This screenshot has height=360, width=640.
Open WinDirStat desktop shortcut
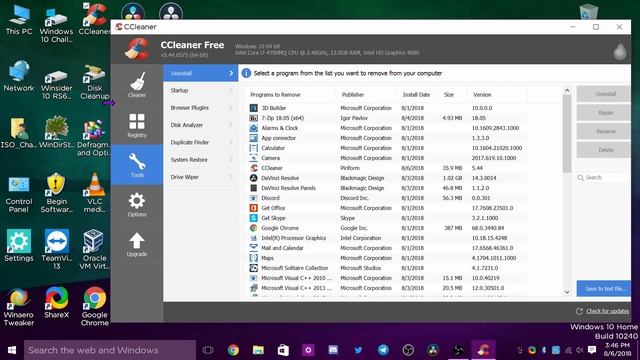[x=56, y=132]
